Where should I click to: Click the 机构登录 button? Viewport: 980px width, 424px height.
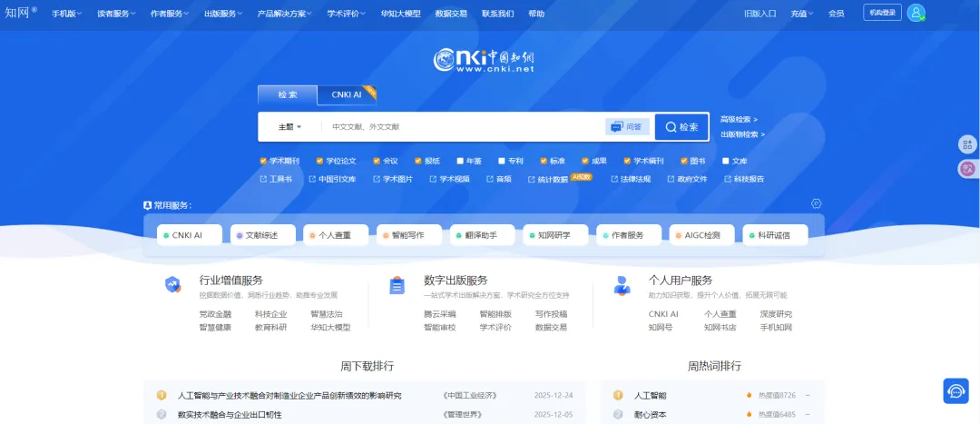883,13
